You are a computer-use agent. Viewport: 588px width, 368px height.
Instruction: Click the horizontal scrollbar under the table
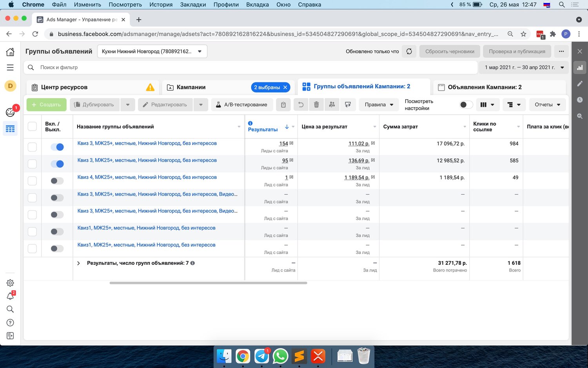click(208, 283)
